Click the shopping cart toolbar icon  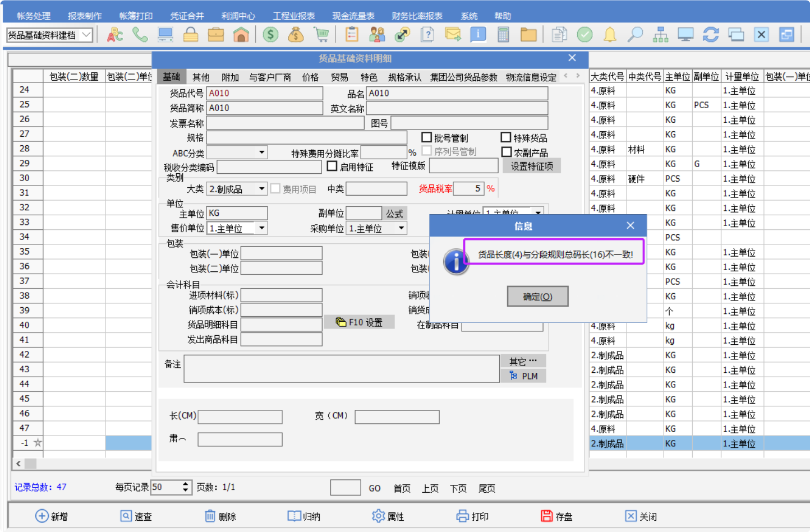(x=321, y=35)
